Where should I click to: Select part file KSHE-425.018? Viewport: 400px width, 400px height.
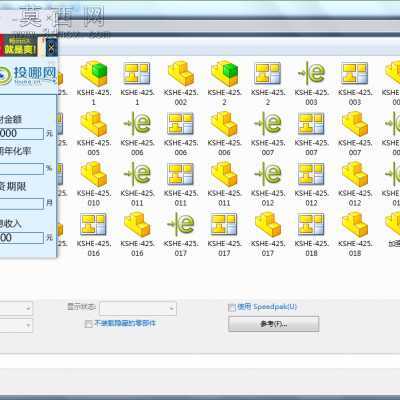355,234
